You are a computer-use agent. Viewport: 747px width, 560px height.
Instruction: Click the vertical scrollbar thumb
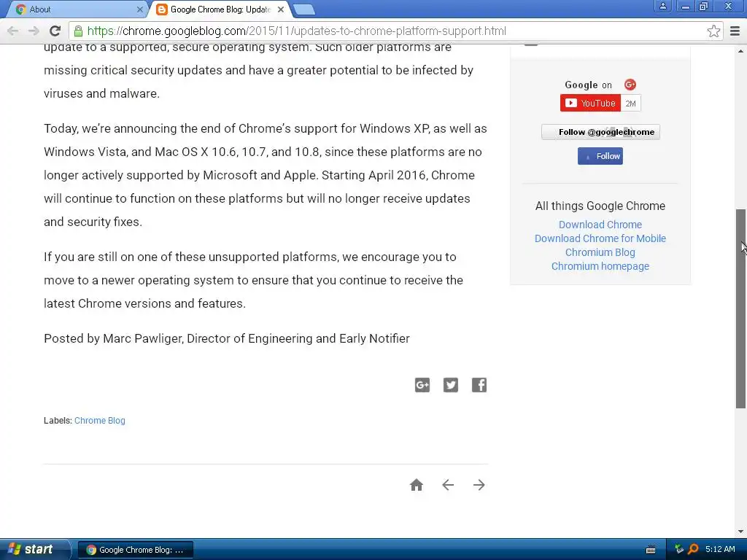[740, 308]
